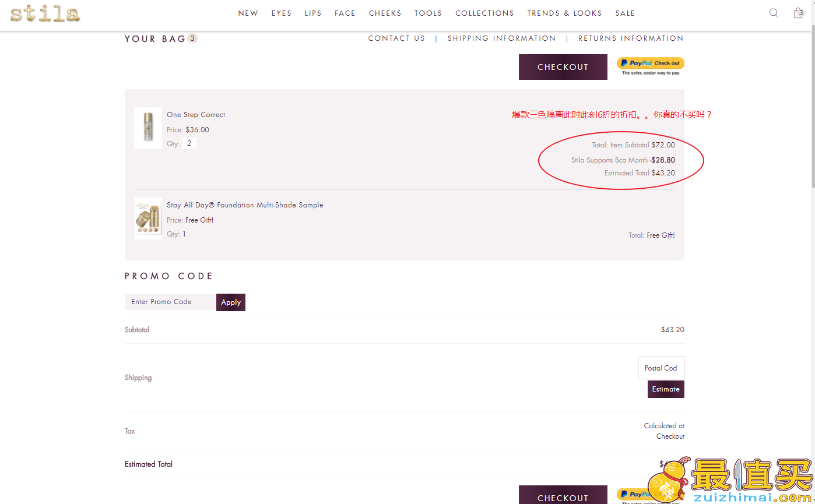Open the EYES menu
This screenshot has height=504, width=815.
pyautogui.click(x=281, y=13)
